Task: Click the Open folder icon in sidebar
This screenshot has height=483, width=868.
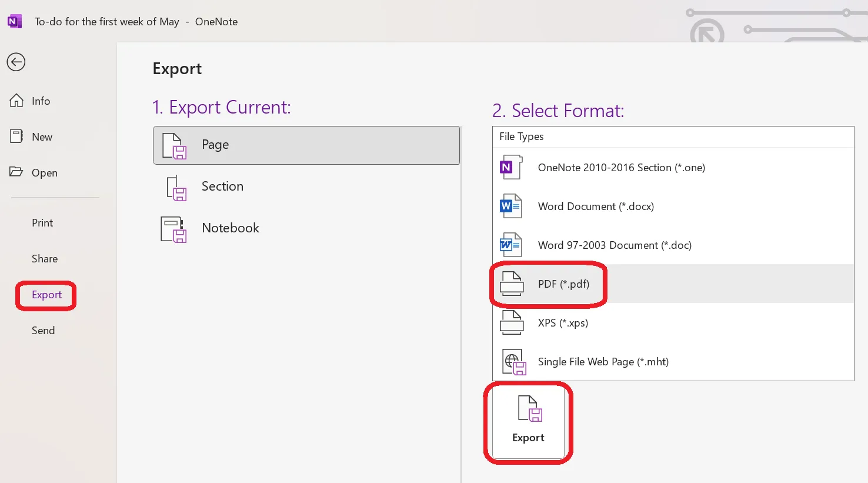Action: (16, 172)
